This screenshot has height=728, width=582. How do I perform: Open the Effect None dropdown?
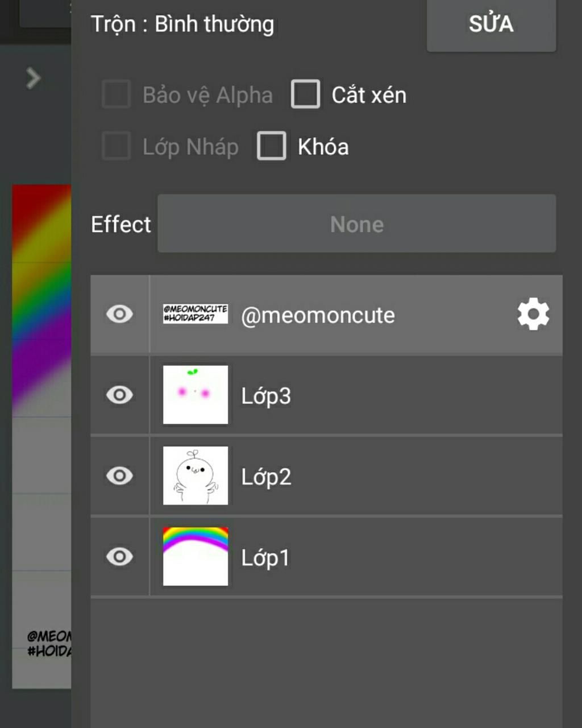point(356,224)
